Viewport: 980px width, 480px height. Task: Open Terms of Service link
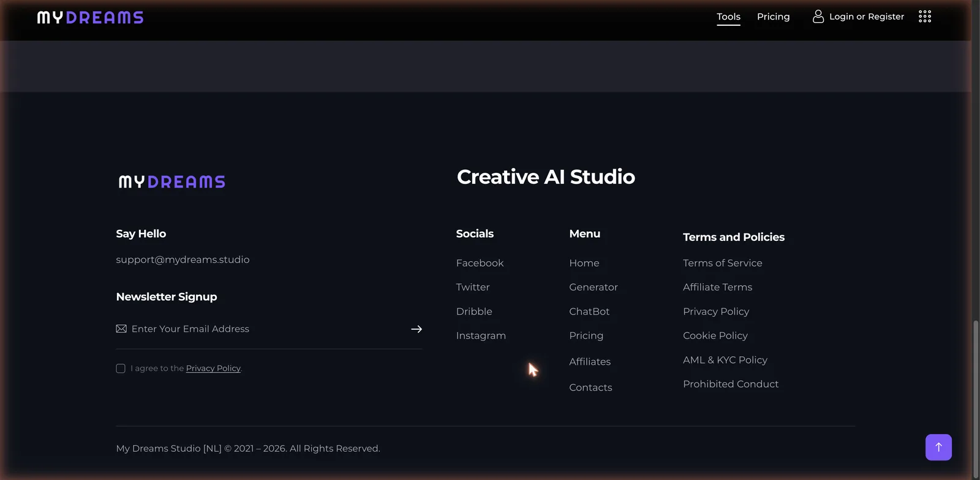click(x=723, y=263)
